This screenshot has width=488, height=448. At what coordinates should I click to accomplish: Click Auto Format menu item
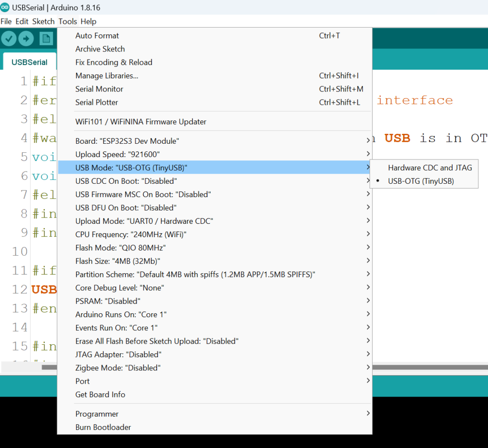click(x=97, y=36)
